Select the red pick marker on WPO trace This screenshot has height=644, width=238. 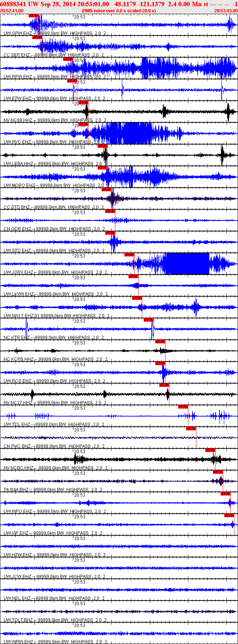click(225, 494)
